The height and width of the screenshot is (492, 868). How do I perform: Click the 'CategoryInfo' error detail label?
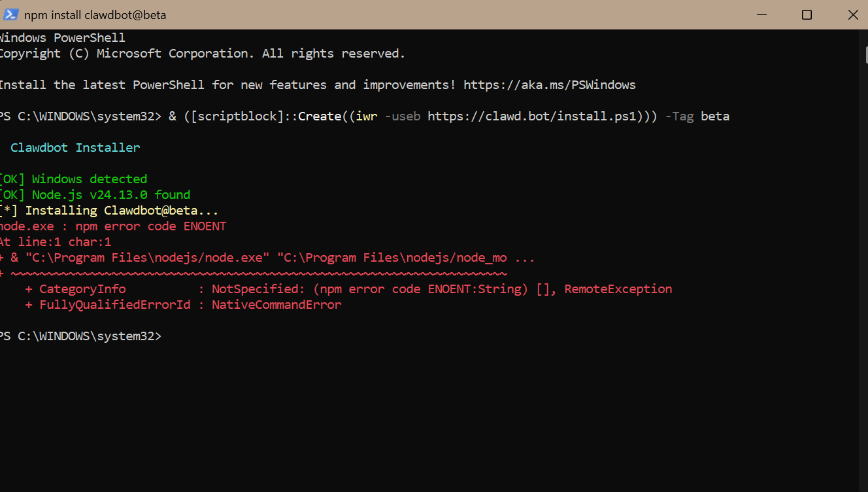pos(82,289)
